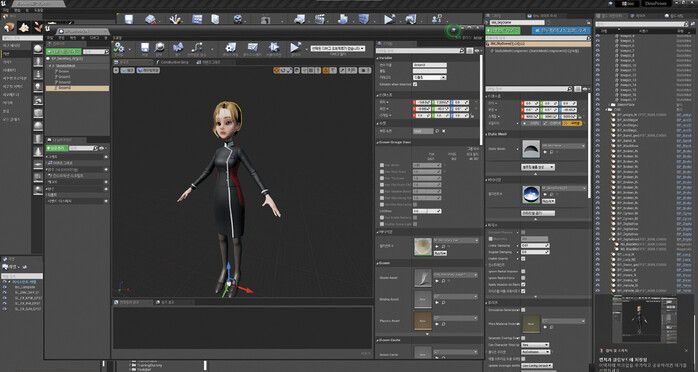This screenshot has width=698, height=372.
Task: Toggle Generate Overlap Events checkbox
Action: coord(523,338)
